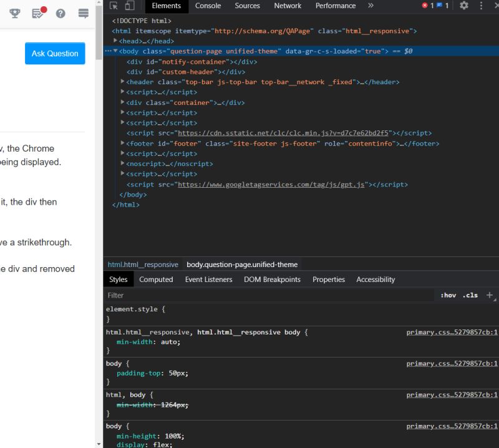Open the three-dot DevTools menu

tap(481, 6)
